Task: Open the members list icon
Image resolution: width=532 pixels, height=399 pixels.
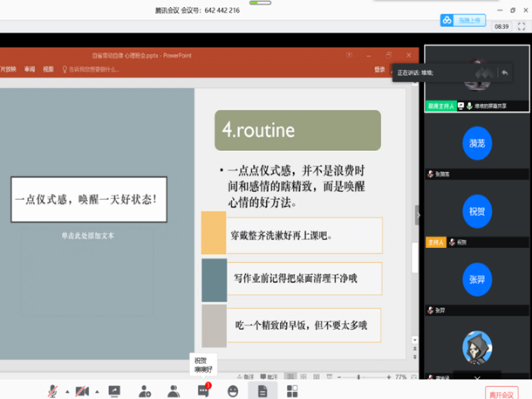Action: point(174,391)
